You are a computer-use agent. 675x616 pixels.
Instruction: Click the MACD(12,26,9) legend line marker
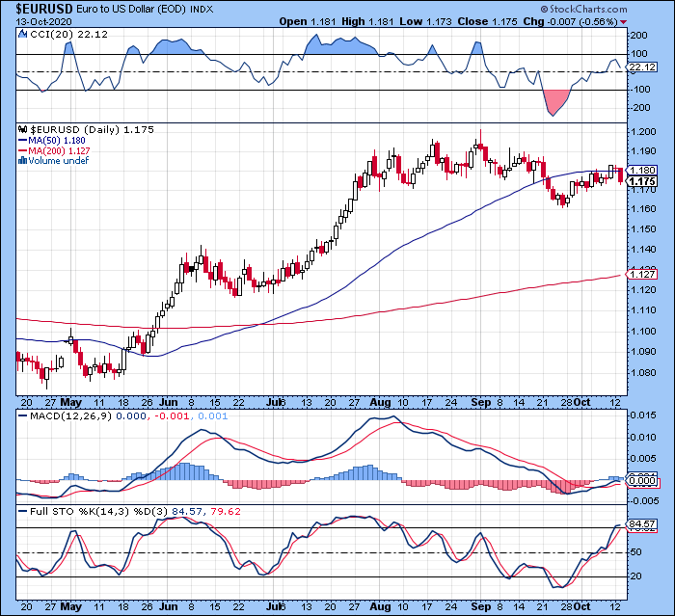(22, 416)
